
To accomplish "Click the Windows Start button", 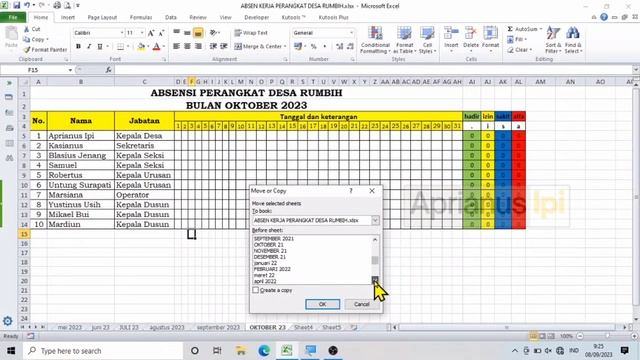I will 11,351.
